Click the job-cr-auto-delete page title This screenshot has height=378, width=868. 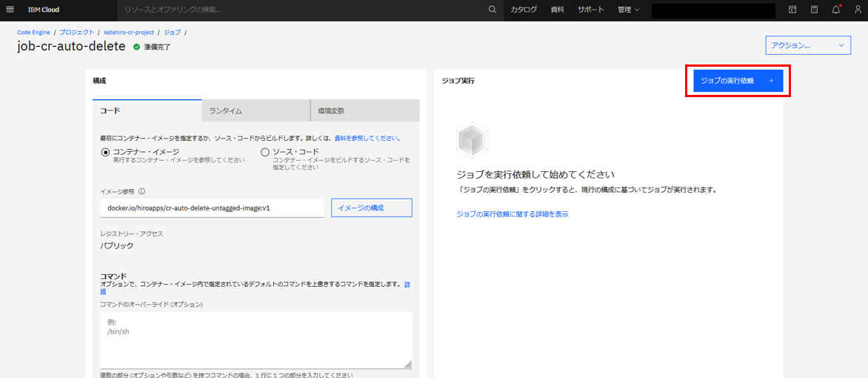click(71, 47)
